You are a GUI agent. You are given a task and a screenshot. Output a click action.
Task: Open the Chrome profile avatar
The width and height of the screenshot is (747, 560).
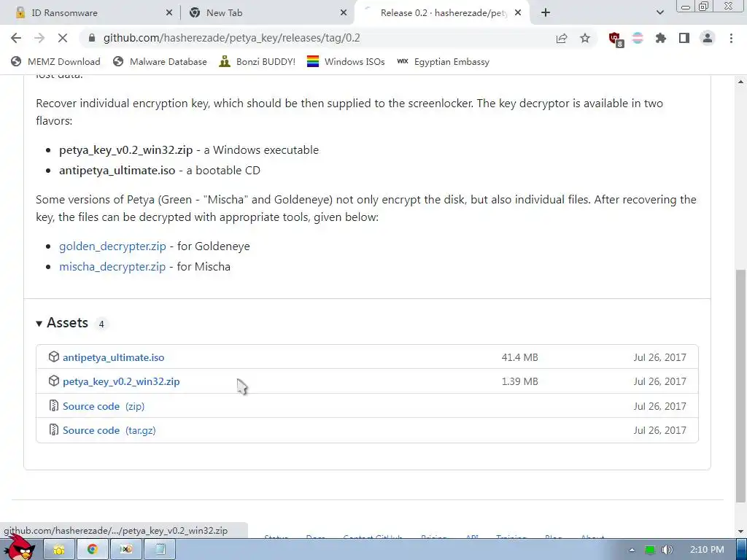point(708,38)
